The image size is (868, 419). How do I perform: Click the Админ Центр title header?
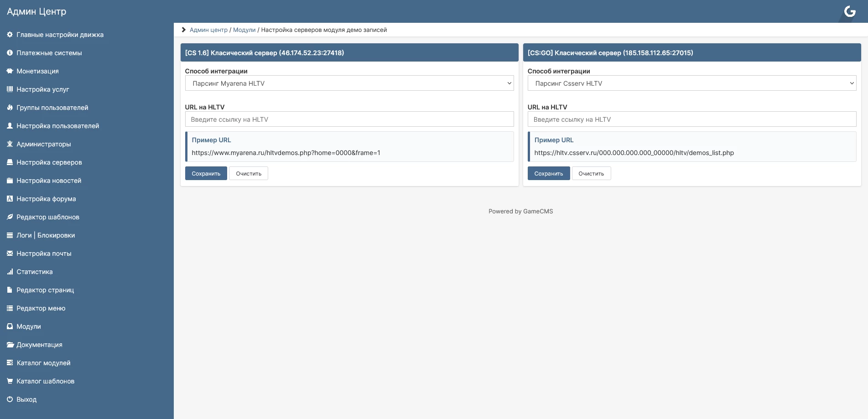[36, 11]
